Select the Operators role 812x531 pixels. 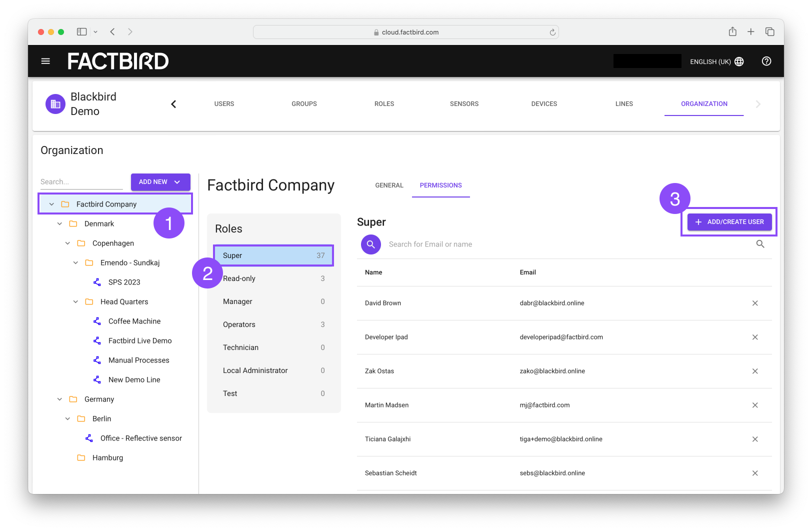coord(273,324)
